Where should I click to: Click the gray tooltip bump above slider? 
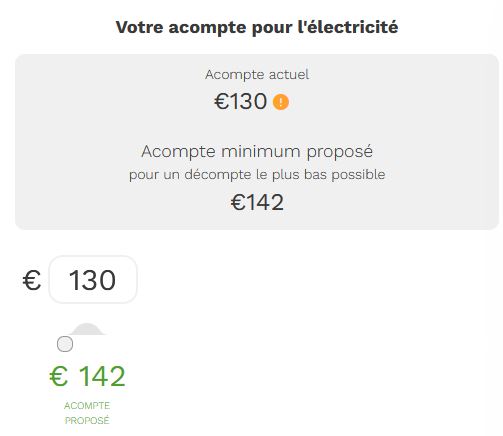pos(87,329)
